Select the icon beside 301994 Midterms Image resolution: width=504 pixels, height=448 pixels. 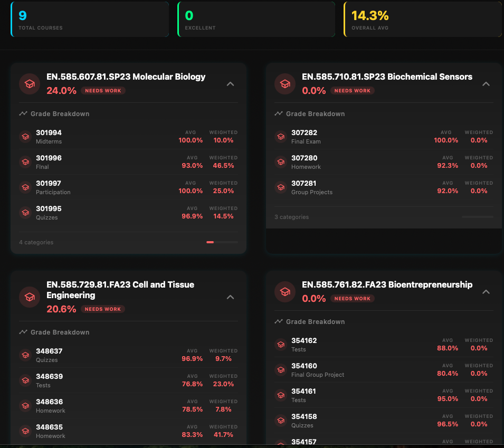25,137
